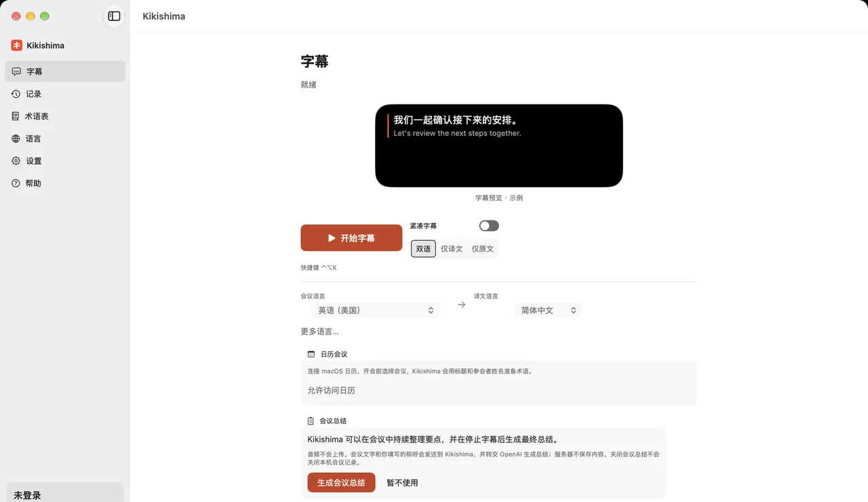
Task: Click the 字幕 page heading
Action: pos(315,61)
